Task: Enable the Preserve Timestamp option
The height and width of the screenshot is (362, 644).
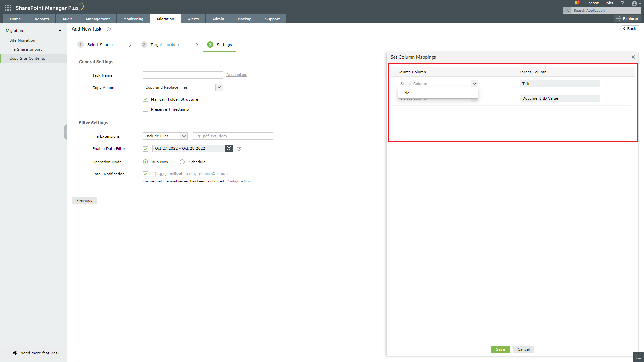Action: click(145, 109)
